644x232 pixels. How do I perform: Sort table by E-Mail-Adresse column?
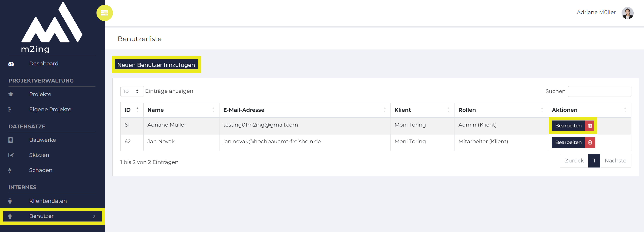(305, 110)
